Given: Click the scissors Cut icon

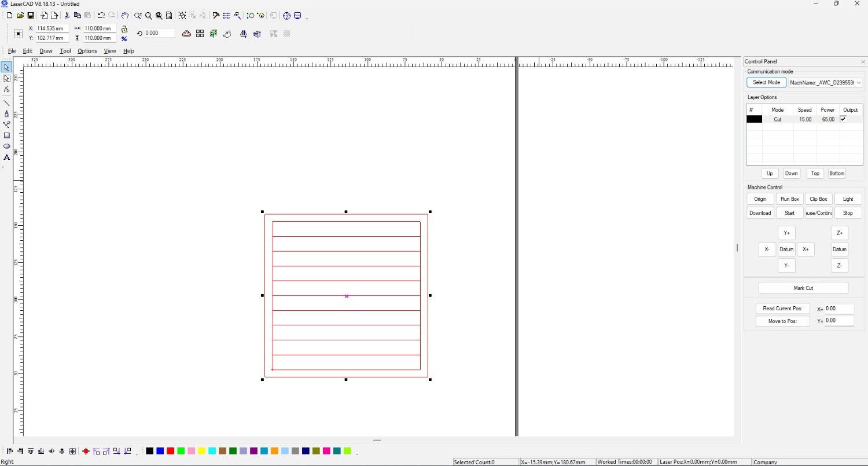Looking at the screenshot, I should [67, 16].
